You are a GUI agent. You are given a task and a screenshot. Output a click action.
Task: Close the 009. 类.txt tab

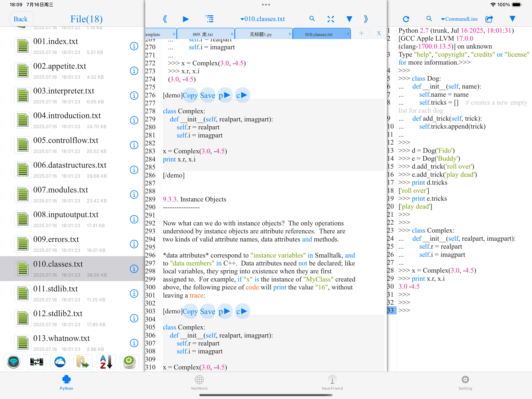point(232,34)
